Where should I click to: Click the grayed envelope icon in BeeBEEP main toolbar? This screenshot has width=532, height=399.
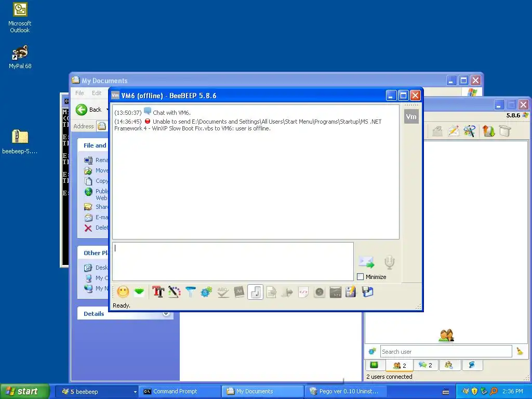[437, 130]
